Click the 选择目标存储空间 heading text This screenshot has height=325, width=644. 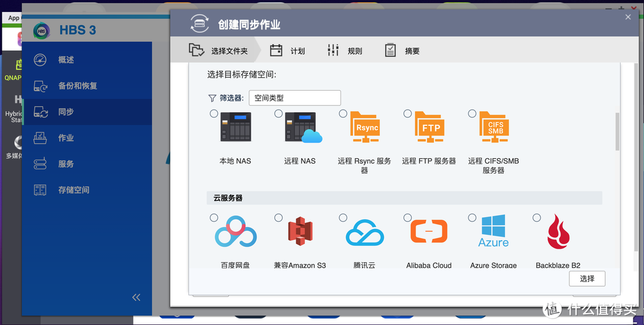[241, 75]
